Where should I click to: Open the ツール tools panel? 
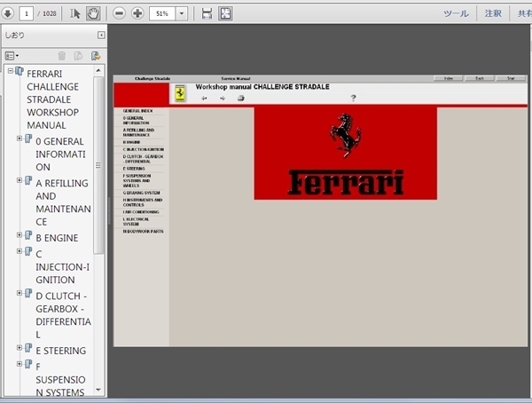[x=456, y=13]
